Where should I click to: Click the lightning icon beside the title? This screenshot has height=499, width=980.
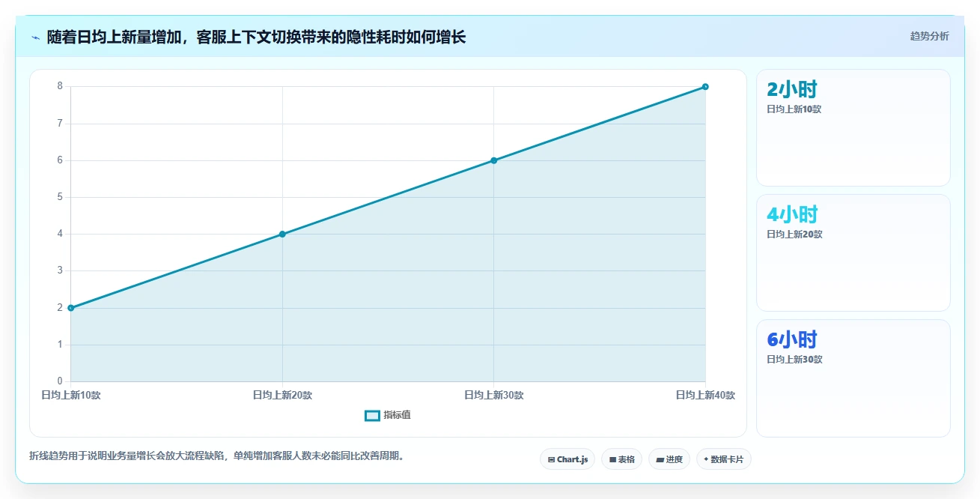tap(35, 37)
